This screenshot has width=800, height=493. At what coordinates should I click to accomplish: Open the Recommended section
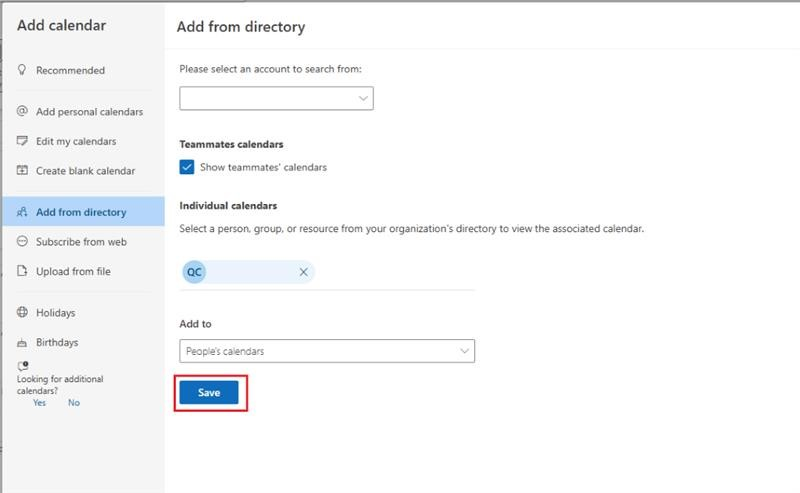[x=84, y=70]
